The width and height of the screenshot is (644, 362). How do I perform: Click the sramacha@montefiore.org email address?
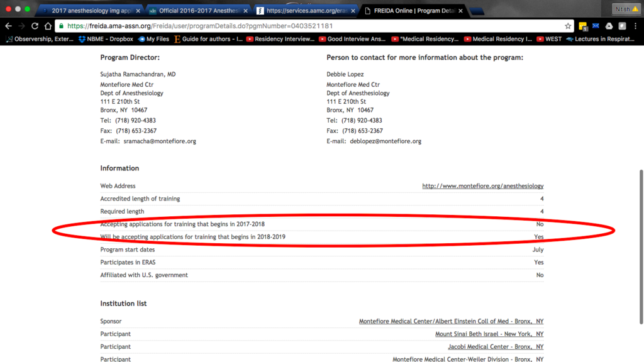160,141
